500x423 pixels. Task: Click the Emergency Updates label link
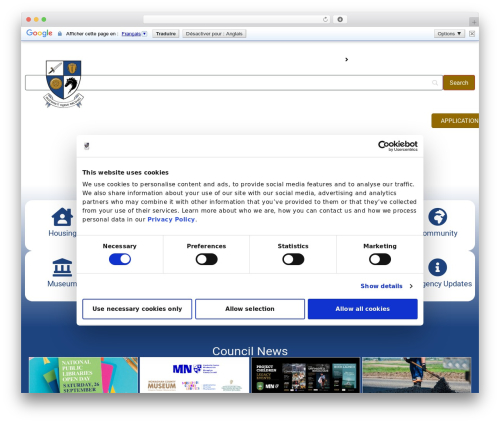point(448,284)
